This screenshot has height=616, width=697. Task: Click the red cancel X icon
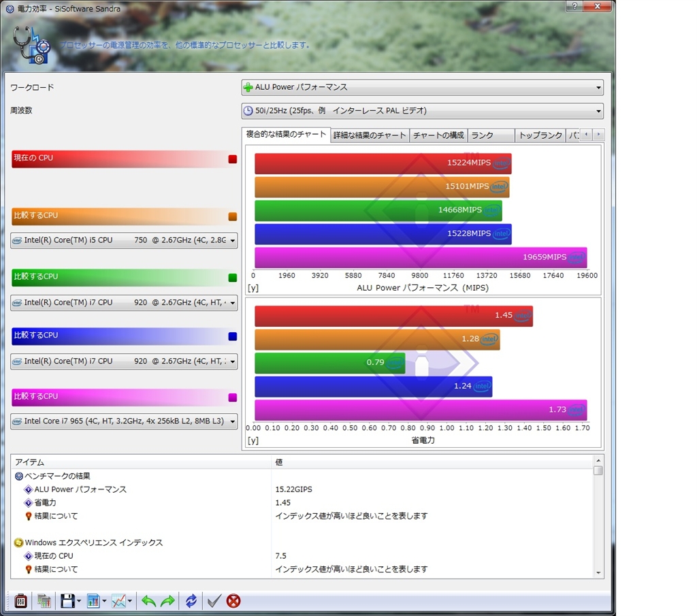tap(233, 601)
